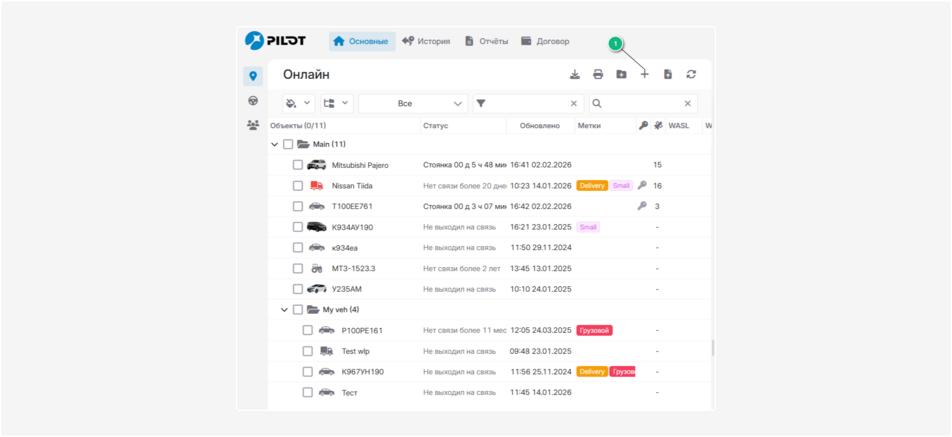Collapse the Main (11) group
Image resolution: width=952 pixels, height=437 pixels.
[x=275, y=145]
